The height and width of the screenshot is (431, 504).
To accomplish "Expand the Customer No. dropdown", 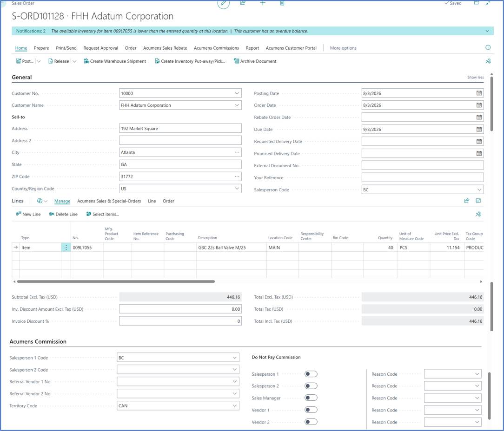I will (237, 93).
